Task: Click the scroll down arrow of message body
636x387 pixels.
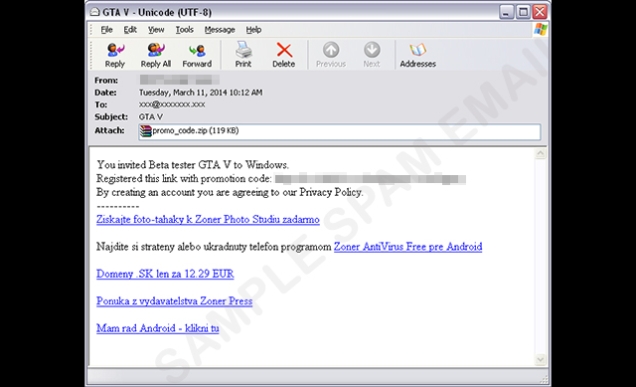Action: coord(540,359)
